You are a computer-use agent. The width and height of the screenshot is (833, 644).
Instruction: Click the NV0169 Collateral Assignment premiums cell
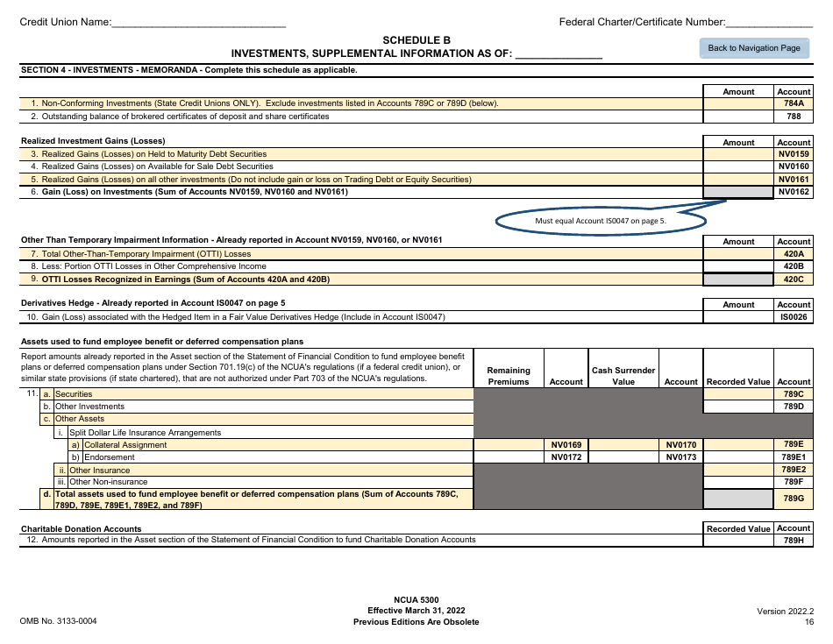pyautogui.click(x=509, y=444)
